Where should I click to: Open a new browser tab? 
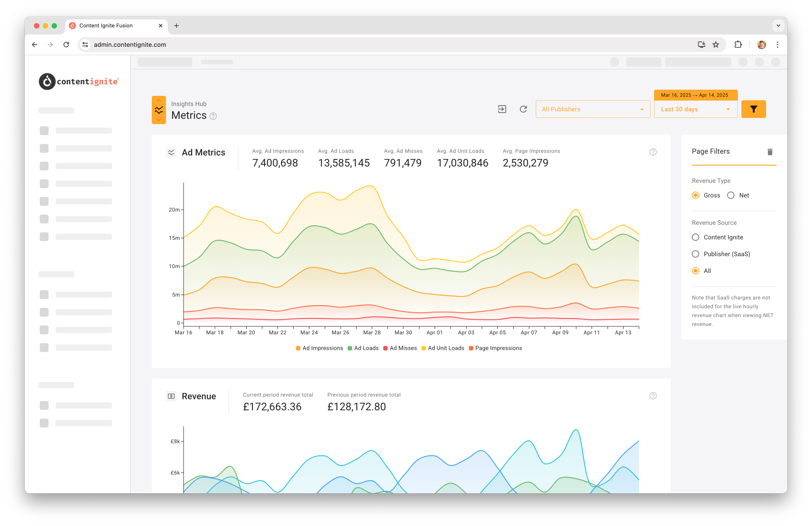pyautogui.click(x=177, y=26)
